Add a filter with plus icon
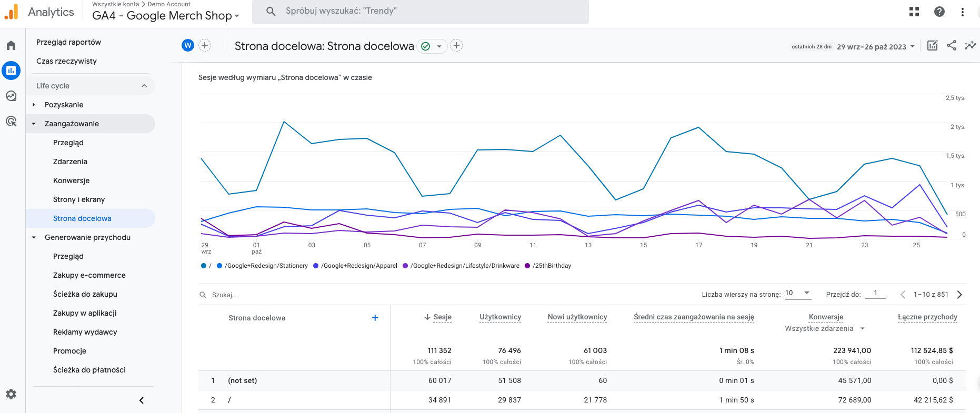 (456, 45)
